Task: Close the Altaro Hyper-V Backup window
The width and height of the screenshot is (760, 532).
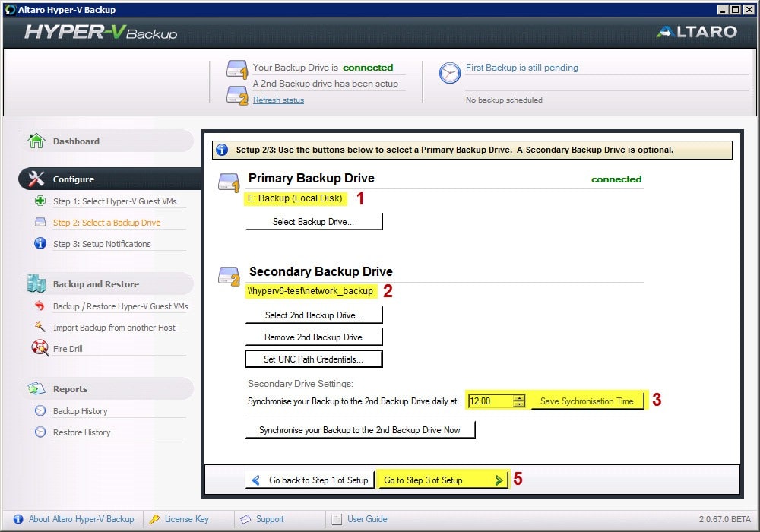Action: pyautogui.click(x=749, y=10)
